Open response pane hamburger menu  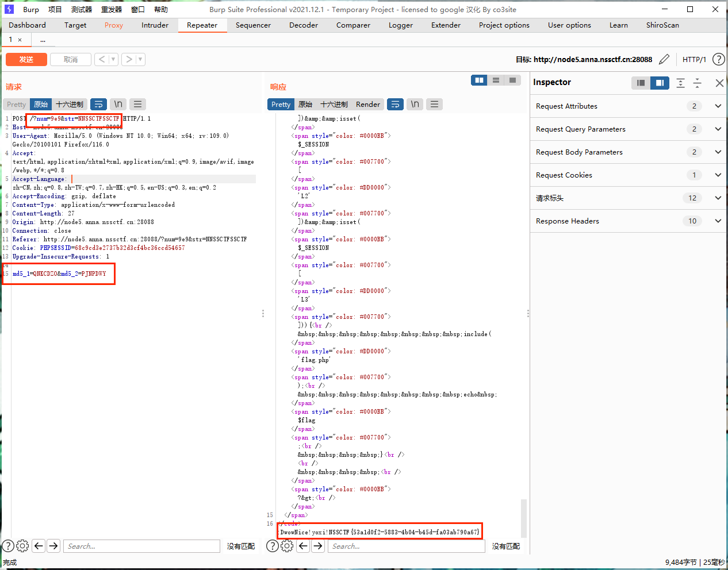[435, 104]
